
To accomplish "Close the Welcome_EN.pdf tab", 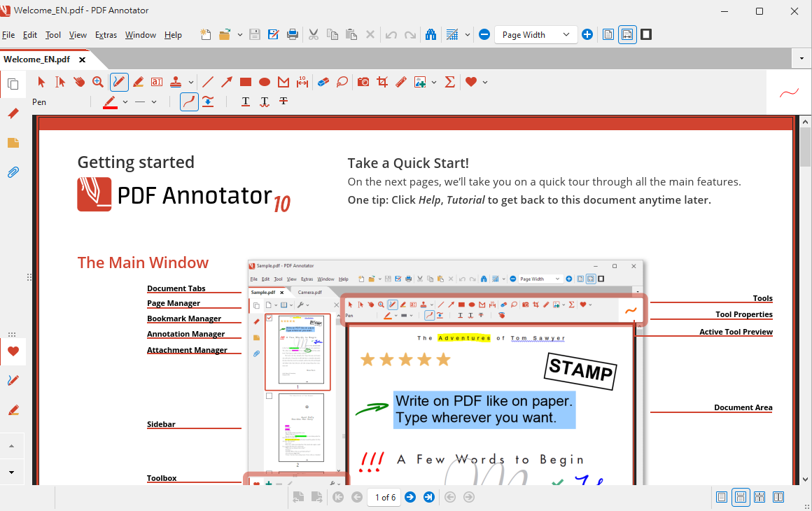I will [82, 59].
